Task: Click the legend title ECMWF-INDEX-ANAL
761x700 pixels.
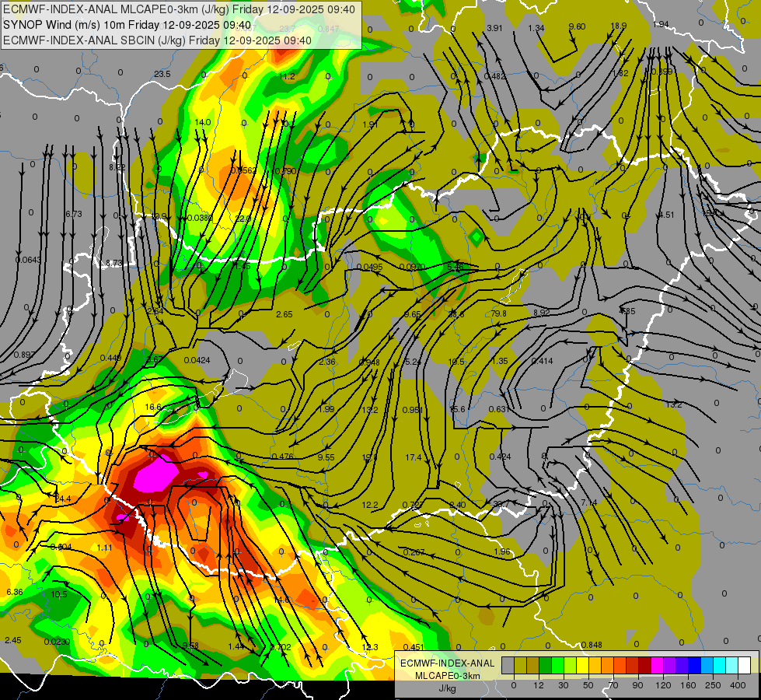Action: click(447, 663)
